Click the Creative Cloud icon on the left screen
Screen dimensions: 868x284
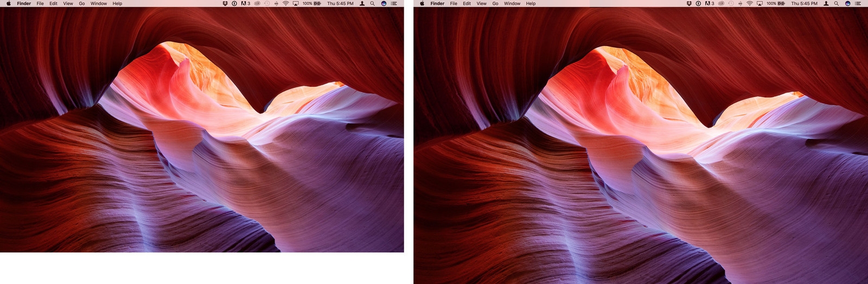tap(257, 3)
